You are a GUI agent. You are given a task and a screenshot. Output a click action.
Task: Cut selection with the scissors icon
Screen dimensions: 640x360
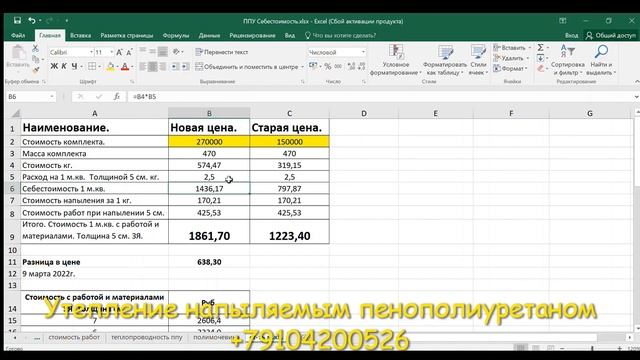coord(36,49)
